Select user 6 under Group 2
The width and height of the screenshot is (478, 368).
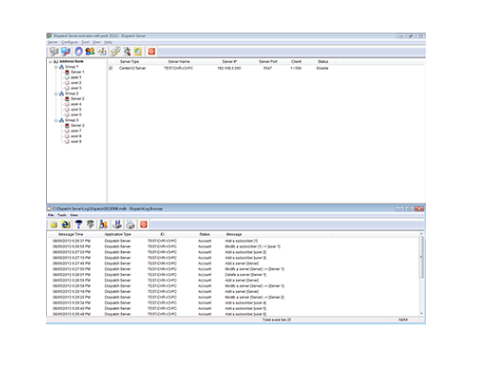point(76,115)
